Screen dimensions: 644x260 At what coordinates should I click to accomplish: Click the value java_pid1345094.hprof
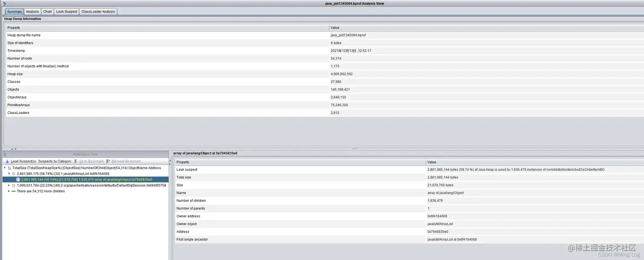tap(348, 35)
